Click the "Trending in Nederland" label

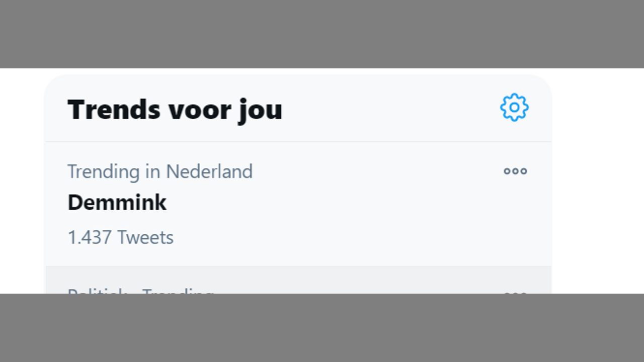(x=160, y=171)
